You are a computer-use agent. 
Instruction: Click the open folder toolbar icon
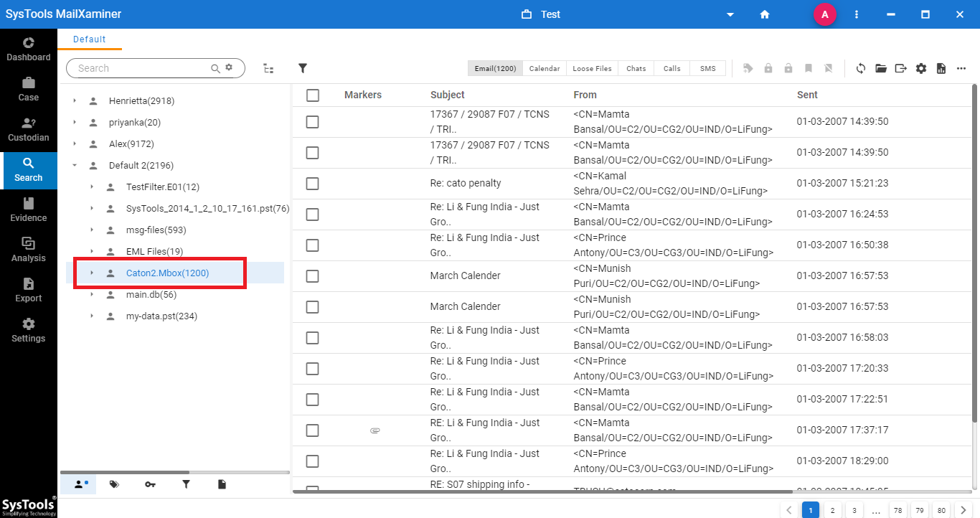tap(881, 68)
